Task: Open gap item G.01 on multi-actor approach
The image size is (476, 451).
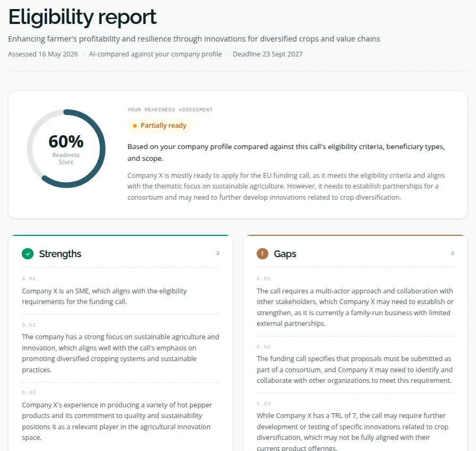Action: pos(355,302)
